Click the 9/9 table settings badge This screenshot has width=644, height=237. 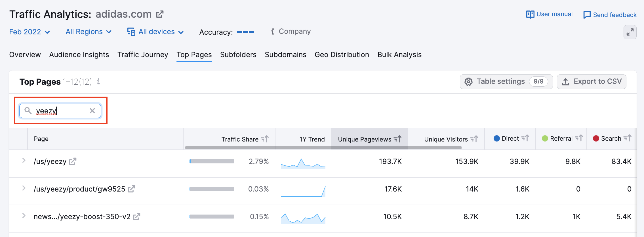pyautogui.click(x=538, y=82)
